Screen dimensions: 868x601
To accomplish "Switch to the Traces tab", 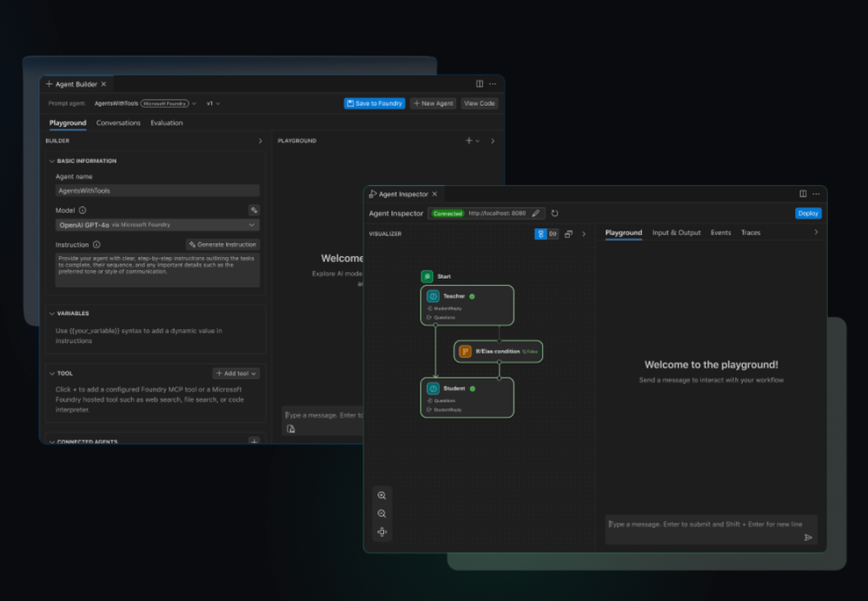I will [x=750, y=233].
